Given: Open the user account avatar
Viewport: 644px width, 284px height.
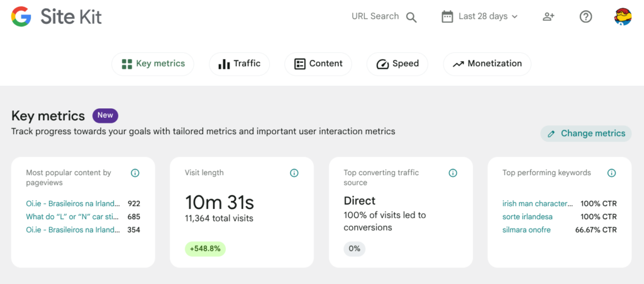Looking at the screenshot, I should click(x=623, y=17).
